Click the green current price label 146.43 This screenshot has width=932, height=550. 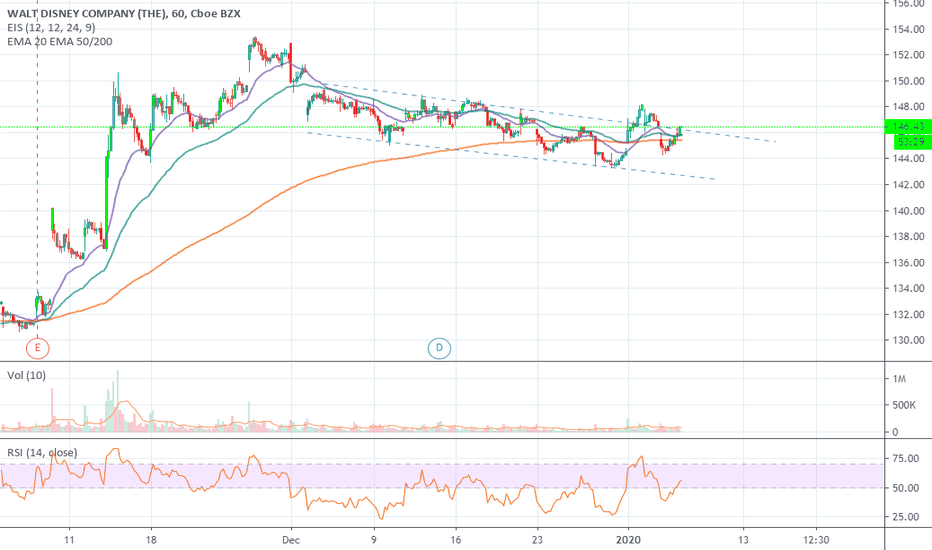coord(908,127)
